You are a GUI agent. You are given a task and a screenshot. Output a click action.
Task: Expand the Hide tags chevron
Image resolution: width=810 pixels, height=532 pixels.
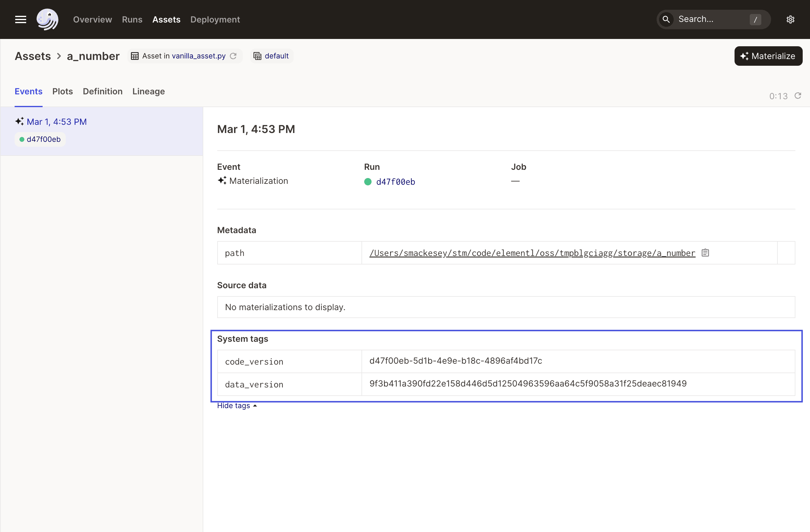pyautogui.click(x=255, y=405)
